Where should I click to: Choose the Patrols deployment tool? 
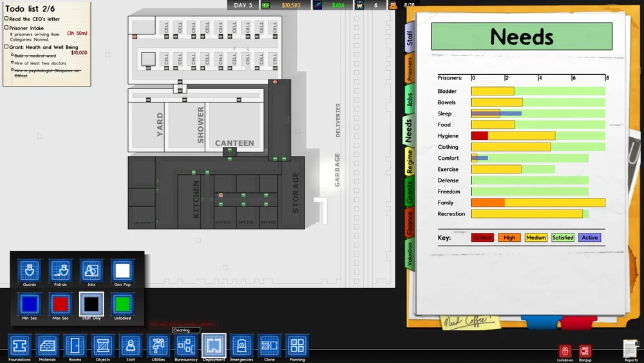click(61, 271)
